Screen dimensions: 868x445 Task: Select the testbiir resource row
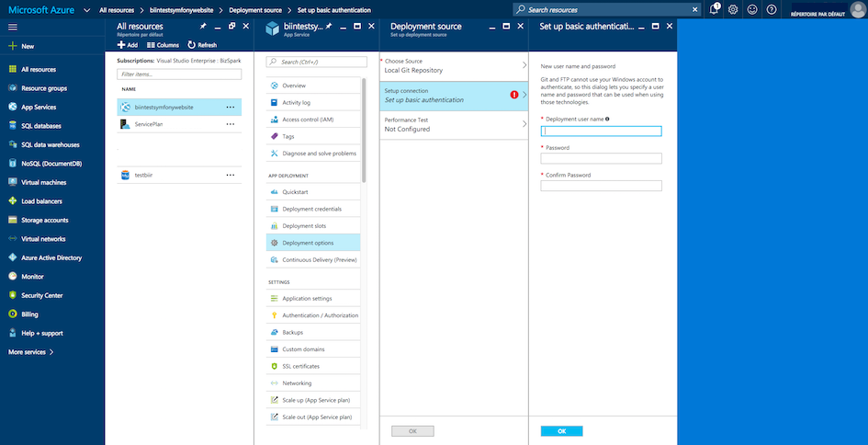pyautogui.click(x=179, y=175)
